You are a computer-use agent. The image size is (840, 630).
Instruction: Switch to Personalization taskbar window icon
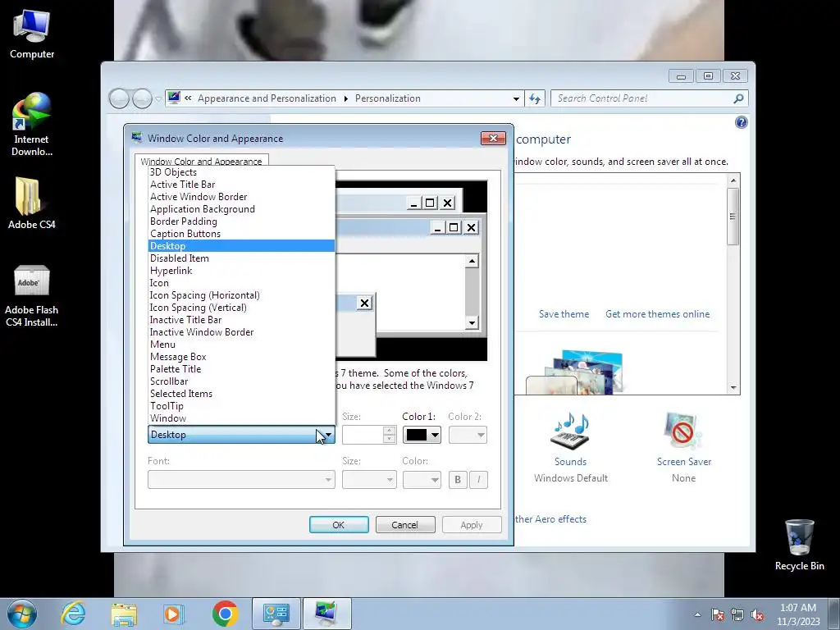(326, 614)
